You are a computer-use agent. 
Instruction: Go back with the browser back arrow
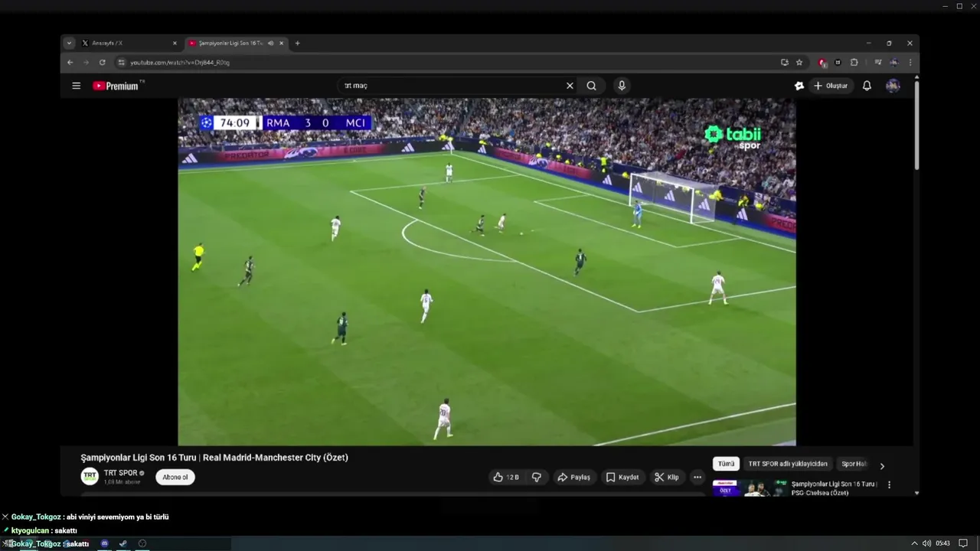pos(70,63)
